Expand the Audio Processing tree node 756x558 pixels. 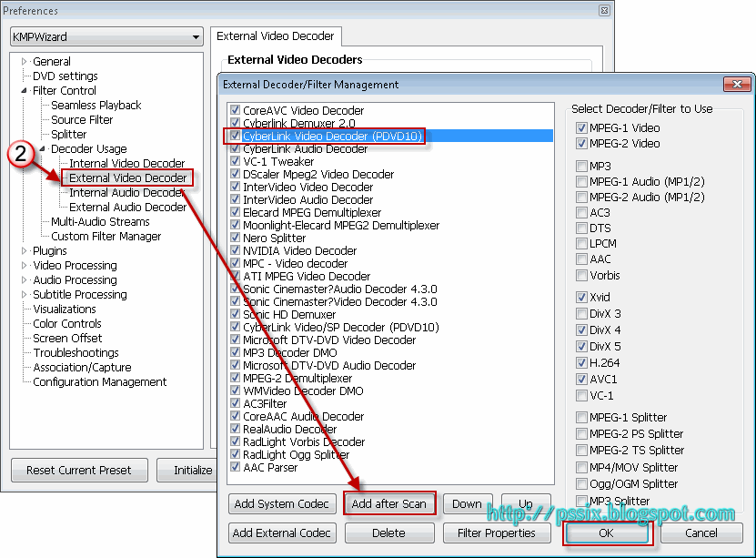click(24, 279)
